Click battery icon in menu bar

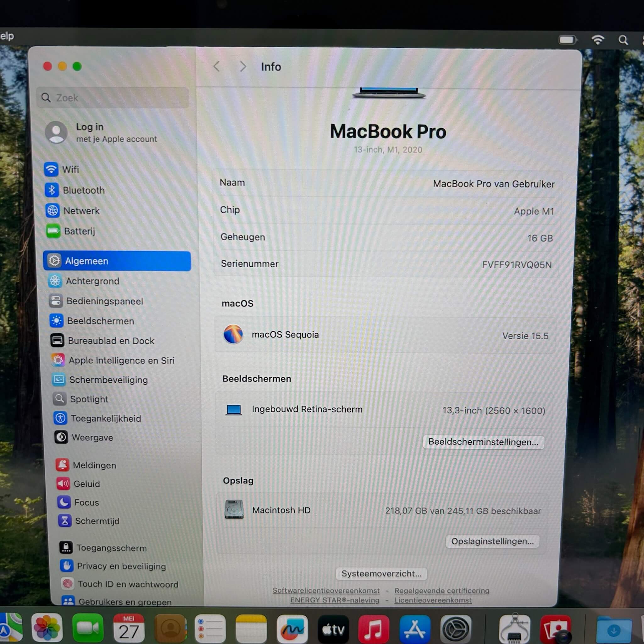[x=568, y=40]
